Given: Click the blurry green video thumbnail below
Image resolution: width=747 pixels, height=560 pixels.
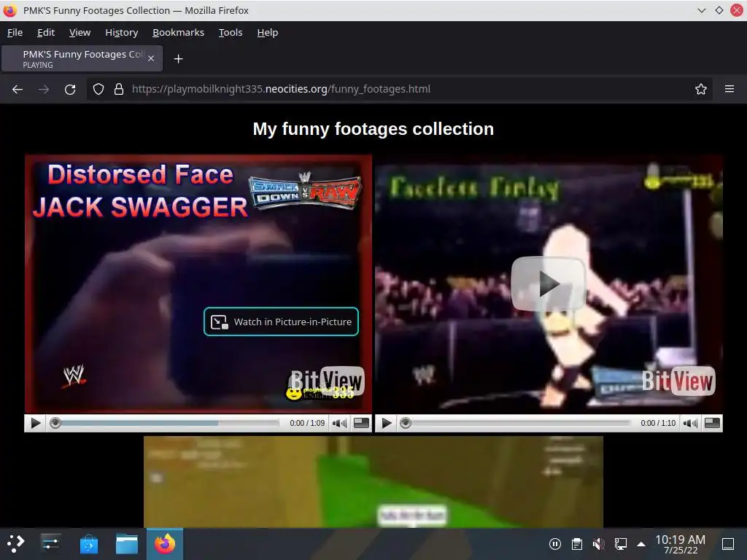Looking at the screenshot, I should (x=373, y=481).
